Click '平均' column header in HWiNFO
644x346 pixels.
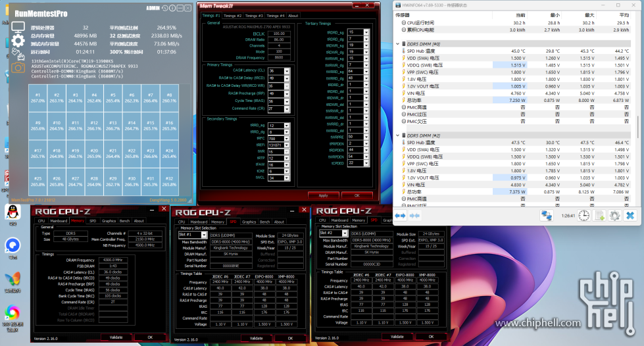point(624,14)
